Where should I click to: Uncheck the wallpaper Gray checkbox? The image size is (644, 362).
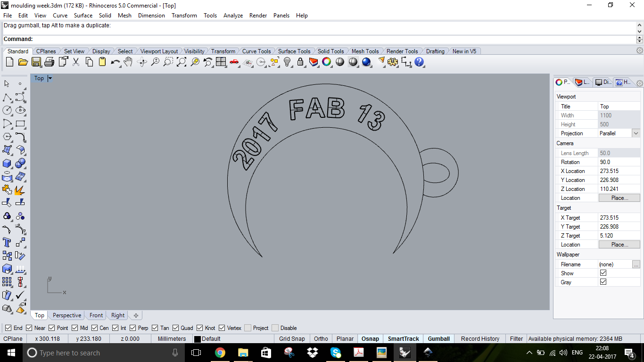point(603,282)
